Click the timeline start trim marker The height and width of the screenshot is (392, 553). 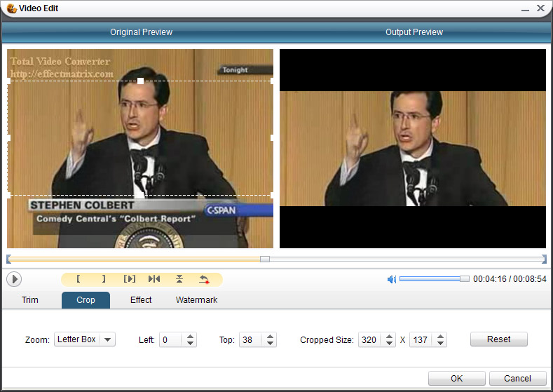pyautogui.click(x=8, y=259)
